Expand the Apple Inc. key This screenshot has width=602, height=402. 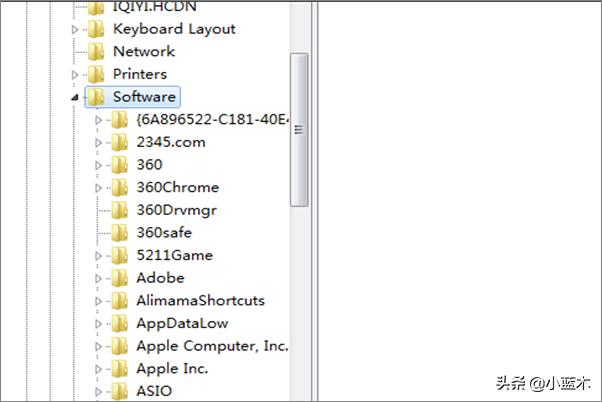pyautogui.click(x=98, y=369)
